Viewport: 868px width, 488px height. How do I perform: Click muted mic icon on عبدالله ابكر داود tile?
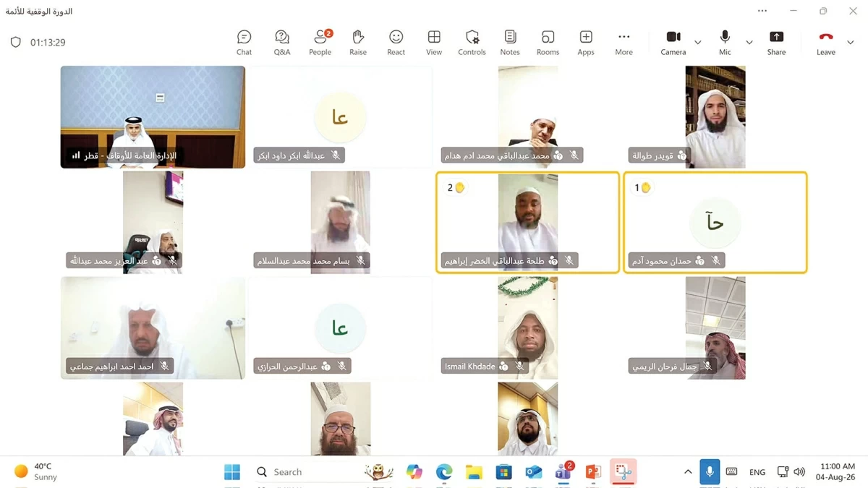point(335,155)
